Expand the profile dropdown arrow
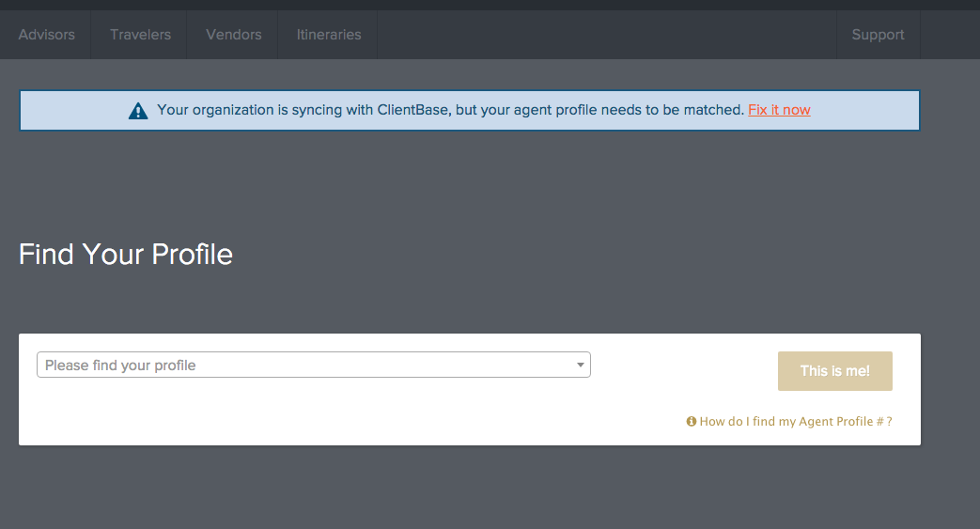This screenshot has width=980, height=529. click(x=580, y=365)
